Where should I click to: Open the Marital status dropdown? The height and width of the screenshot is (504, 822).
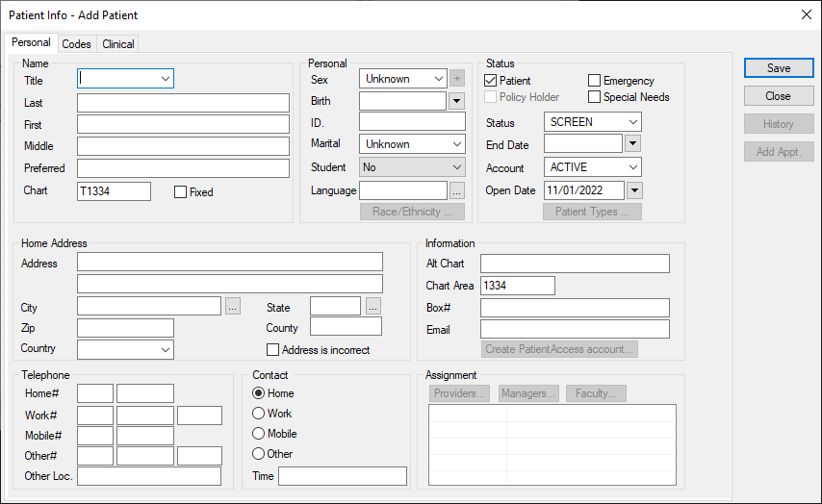pos(456,144)
